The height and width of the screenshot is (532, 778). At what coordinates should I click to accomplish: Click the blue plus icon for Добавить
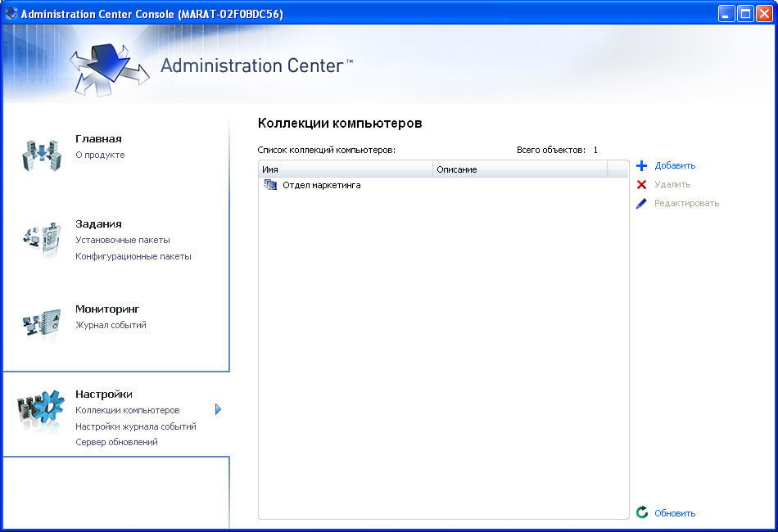[641, 165]
